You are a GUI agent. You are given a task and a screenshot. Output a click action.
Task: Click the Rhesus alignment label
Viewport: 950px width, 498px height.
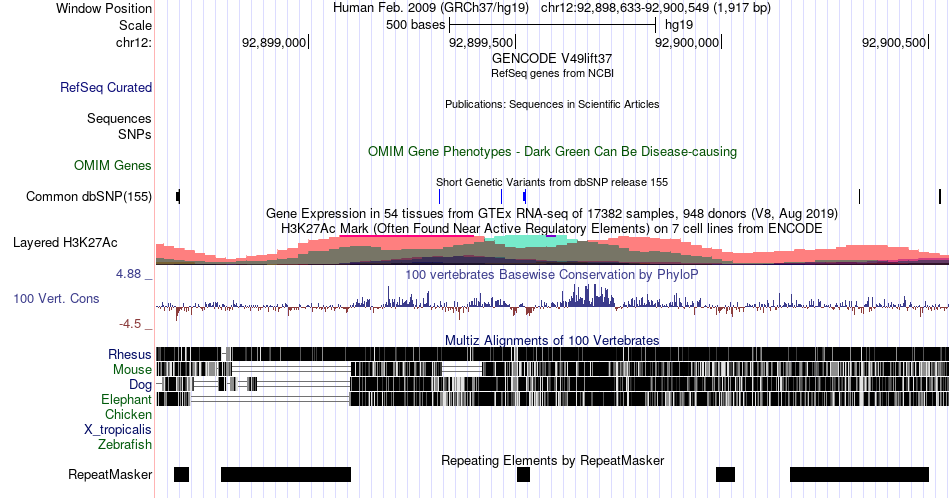(x=130, y=354)
